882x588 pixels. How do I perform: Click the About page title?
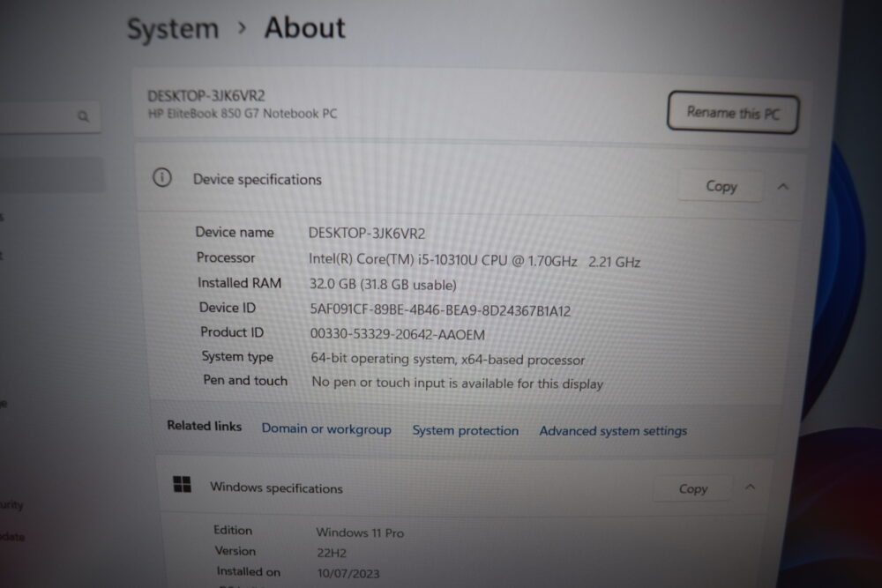305,27
